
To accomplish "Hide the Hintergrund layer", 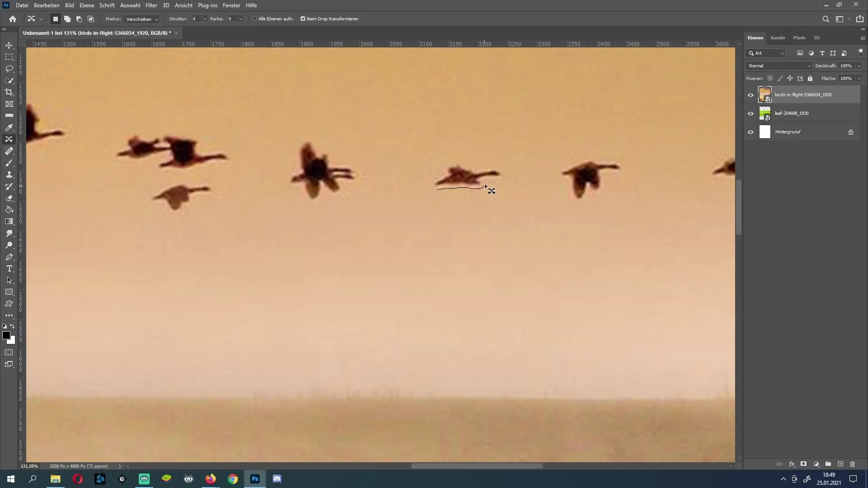I will tap(750, 132).
